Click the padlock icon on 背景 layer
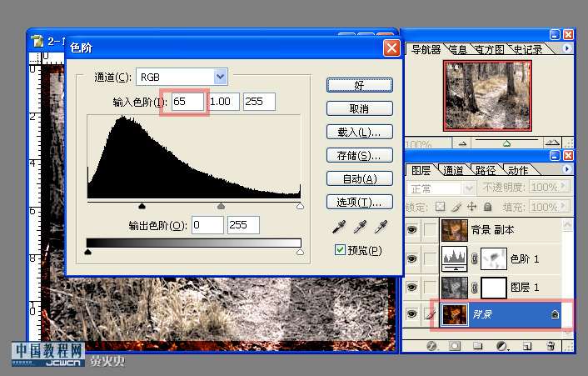The image size is (588, 376). (x=555, y=314)
